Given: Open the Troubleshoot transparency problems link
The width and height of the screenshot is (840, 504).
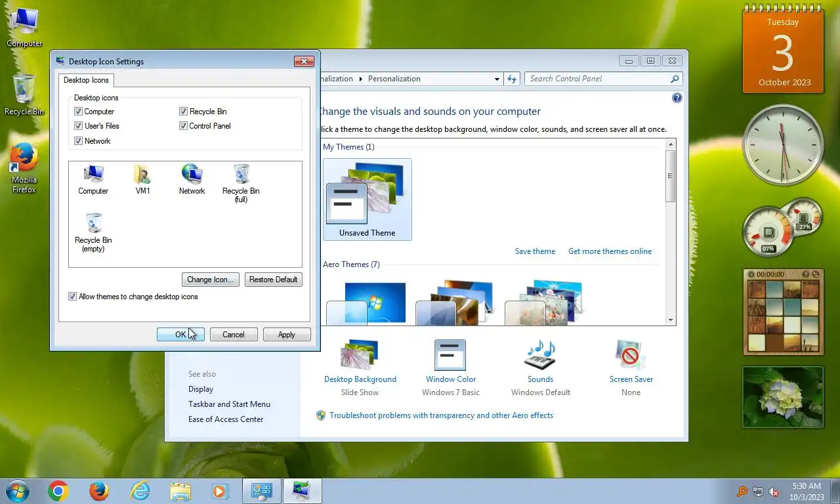Looking at the screenshot, I should (x=441, y=415).
